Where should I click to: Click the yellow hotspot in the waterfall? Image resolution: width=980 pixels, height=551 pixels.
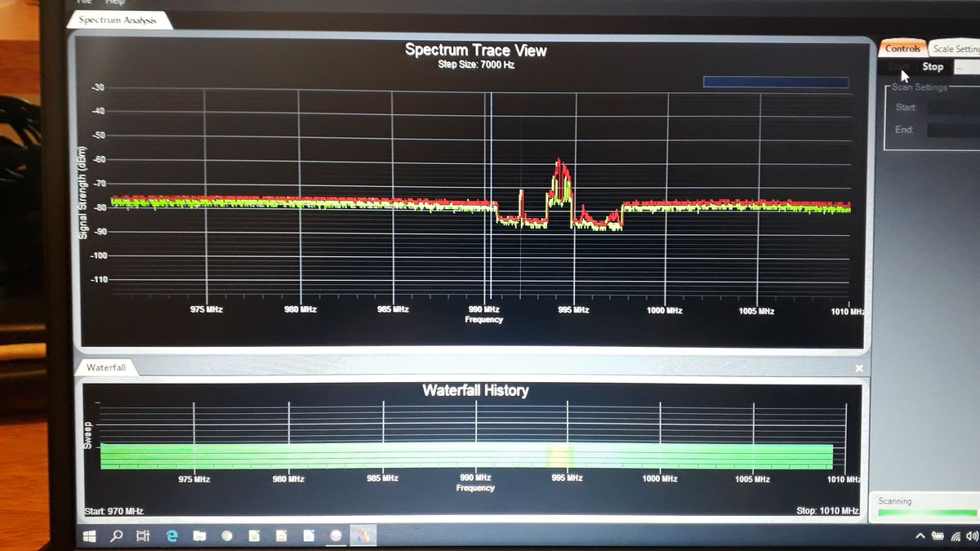(x=561, y=455)
